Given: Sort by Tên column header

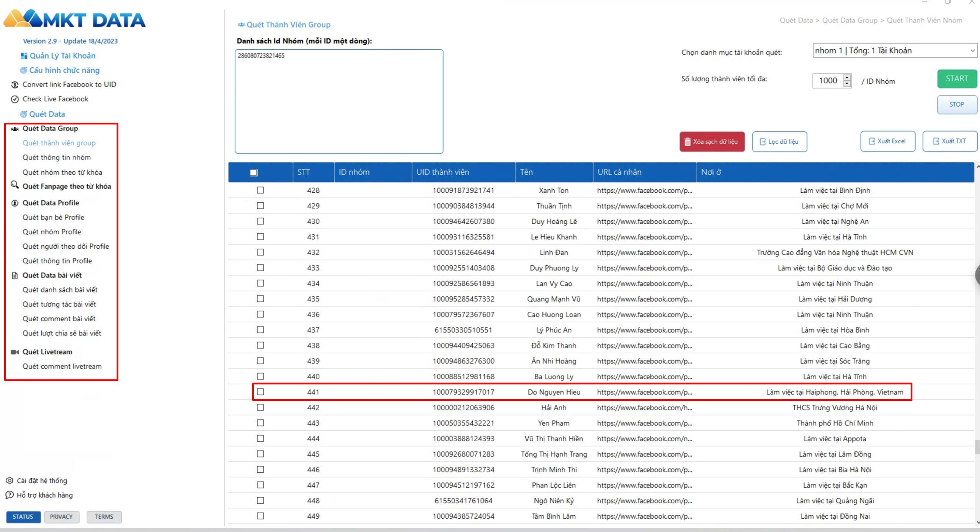Looking at the screenshot, I should click(x=554, y=172).
